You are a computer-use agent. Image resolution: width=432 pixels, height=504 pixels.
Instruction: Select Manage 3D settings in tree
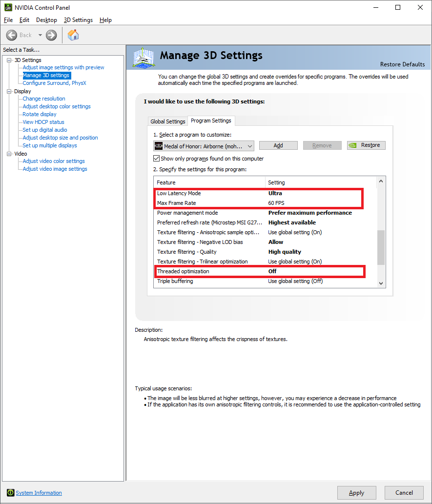click(46, 75)
